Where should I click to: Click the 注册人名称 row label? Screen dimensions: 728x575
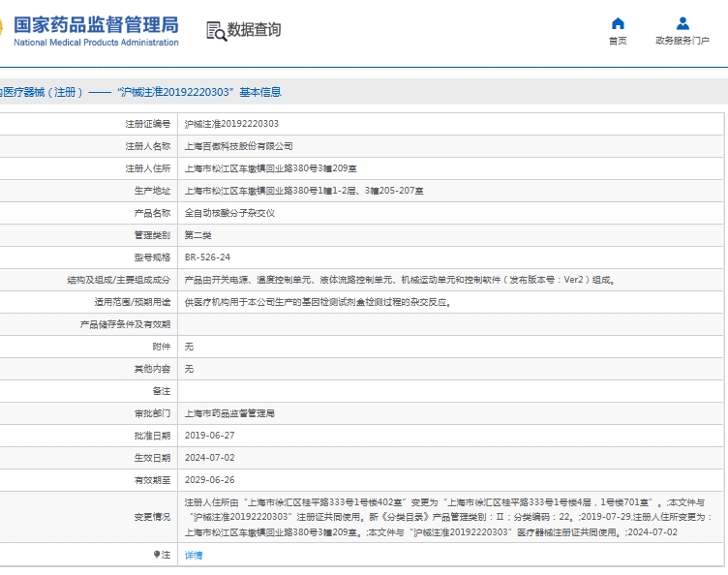coord(148,146)
